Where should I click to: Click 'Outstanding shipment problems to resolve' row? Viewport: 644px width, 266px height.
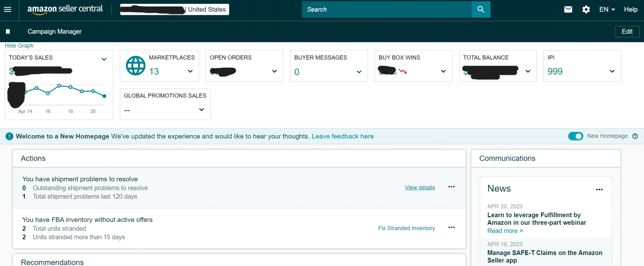click(x=85, y=188)
